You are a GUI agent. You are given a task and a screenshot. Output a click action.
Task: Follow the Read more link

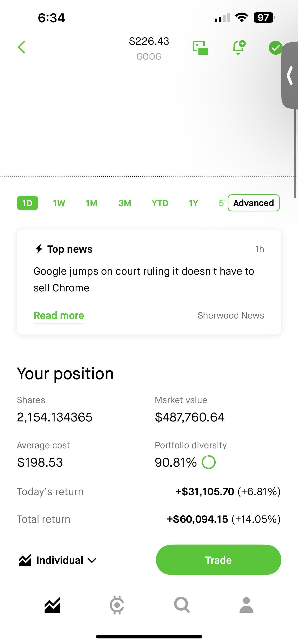[x=59, y=316]
